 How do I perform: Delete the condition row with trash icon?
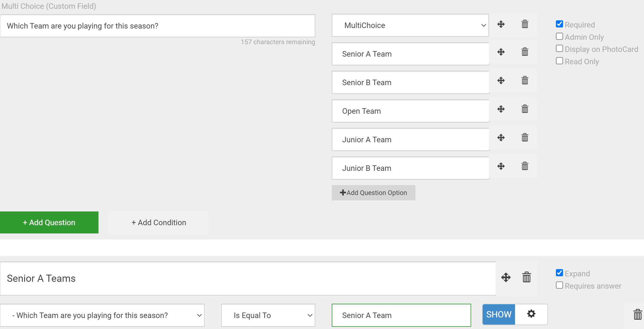(637, 314)
